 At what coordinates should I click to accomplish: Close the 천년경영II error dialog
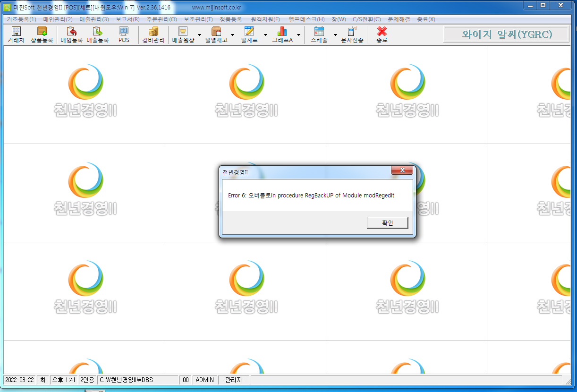(x=402, y=170)
